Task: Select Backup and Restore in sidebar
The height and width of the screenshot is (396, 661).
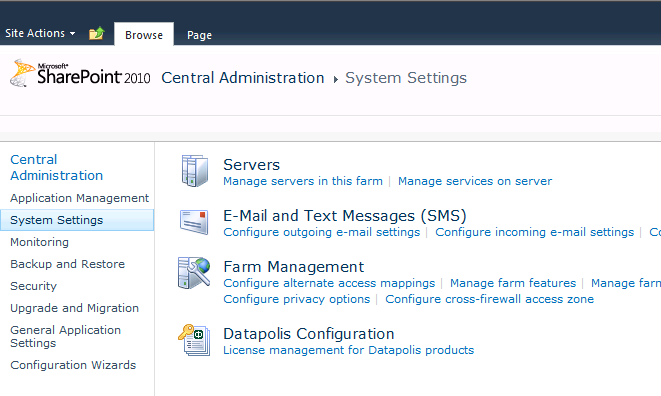Action: [x=67, y=264]
